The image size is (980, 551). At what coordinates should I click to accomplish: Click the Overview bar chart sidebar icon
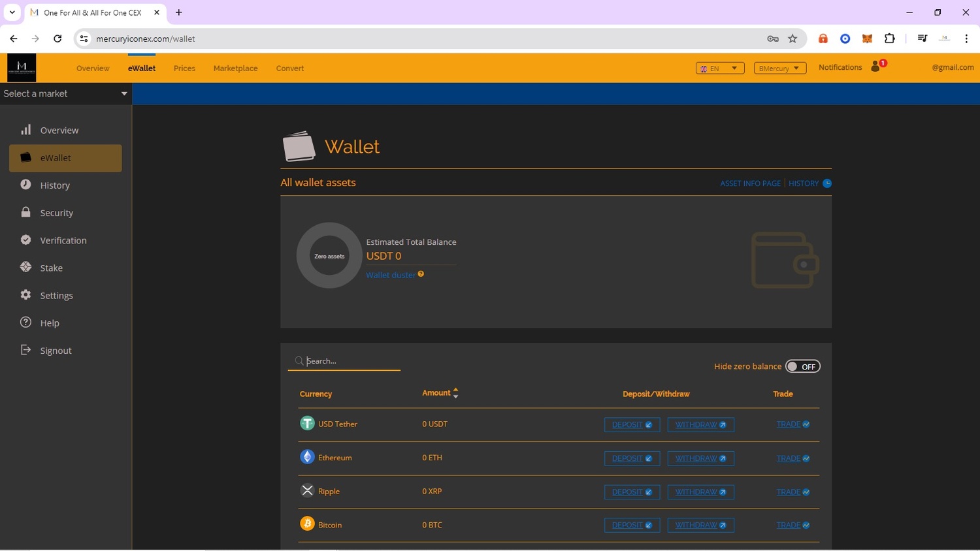pyautogui.click(x=25, y=130)
